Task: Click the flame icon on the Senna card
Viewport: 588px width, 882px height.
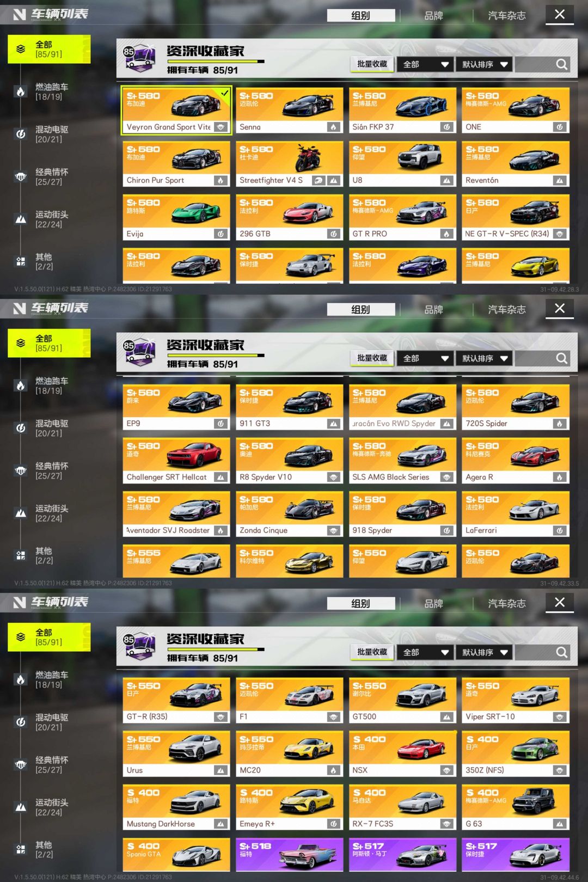Action: 334,127
